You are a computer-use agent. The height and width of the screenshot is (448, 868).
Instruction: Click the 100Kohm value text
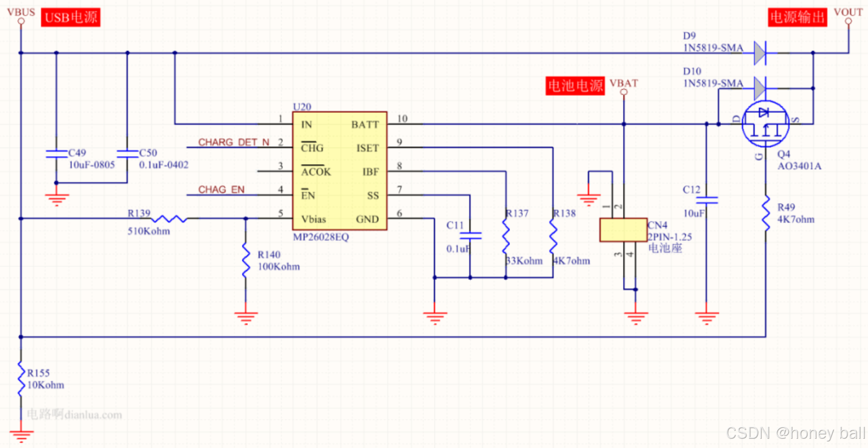click(x=279, y=267)
